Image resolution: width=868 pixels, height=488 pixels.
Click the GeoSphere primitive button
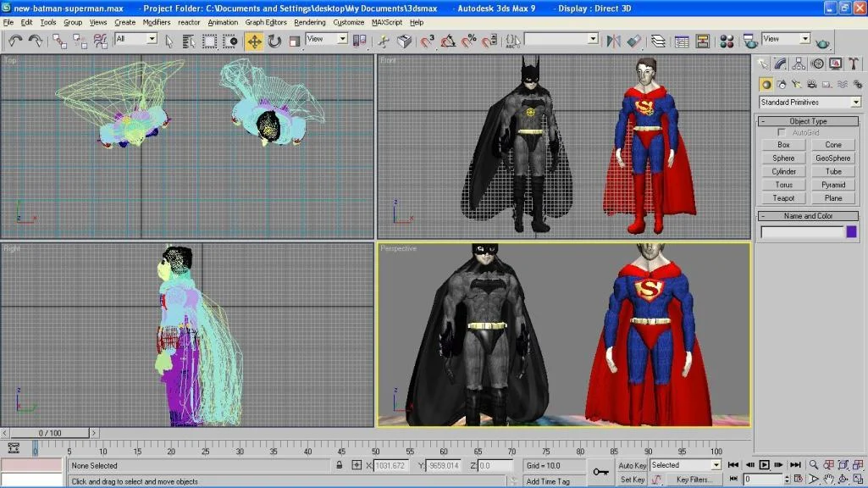tap(833, 158)
